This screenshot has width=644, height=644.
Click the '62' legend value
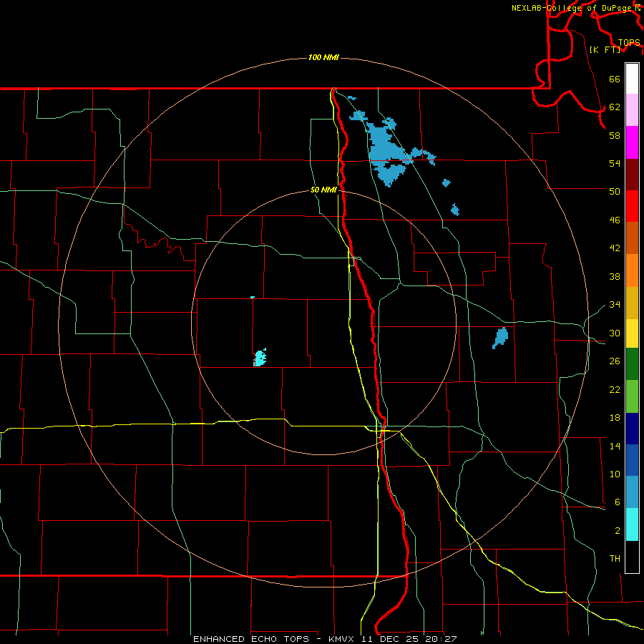[x=615, y=107]
